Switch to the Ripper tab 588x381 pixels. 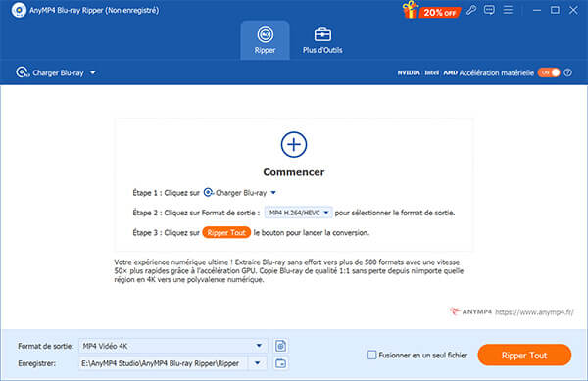pos(265,40)
